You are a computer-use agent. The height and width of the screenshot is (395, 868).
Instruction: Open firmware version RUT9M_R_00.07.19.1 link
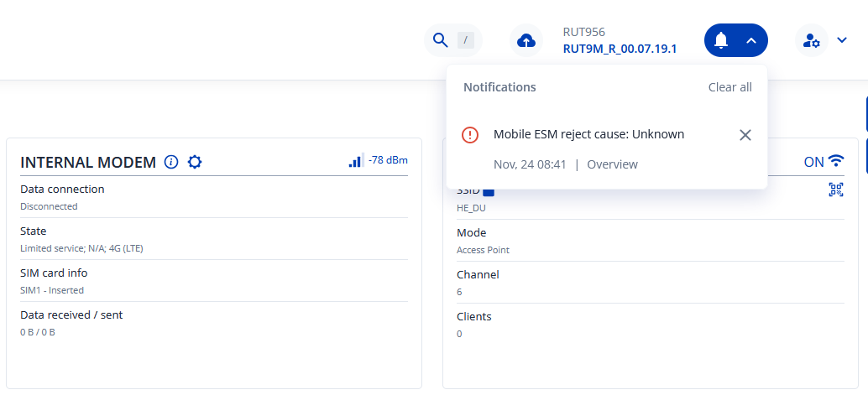pos(620,49)
